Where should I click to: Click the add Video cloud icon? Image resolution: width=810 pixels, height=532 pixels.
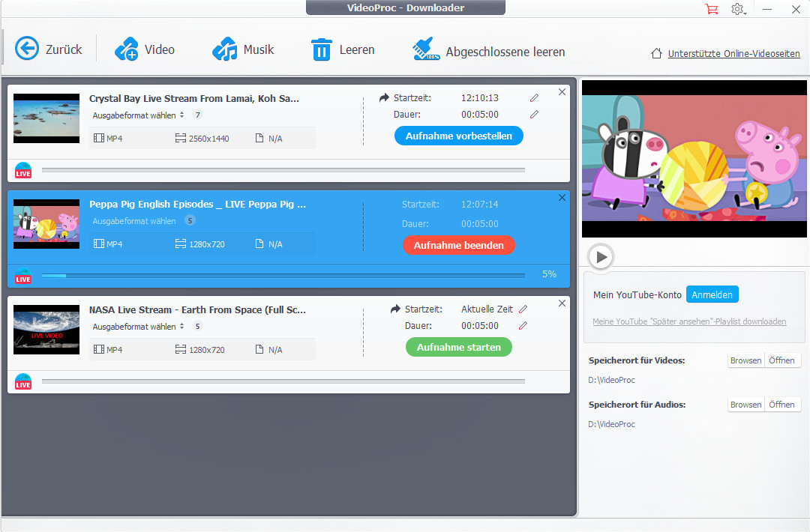(x=126, y=49)
